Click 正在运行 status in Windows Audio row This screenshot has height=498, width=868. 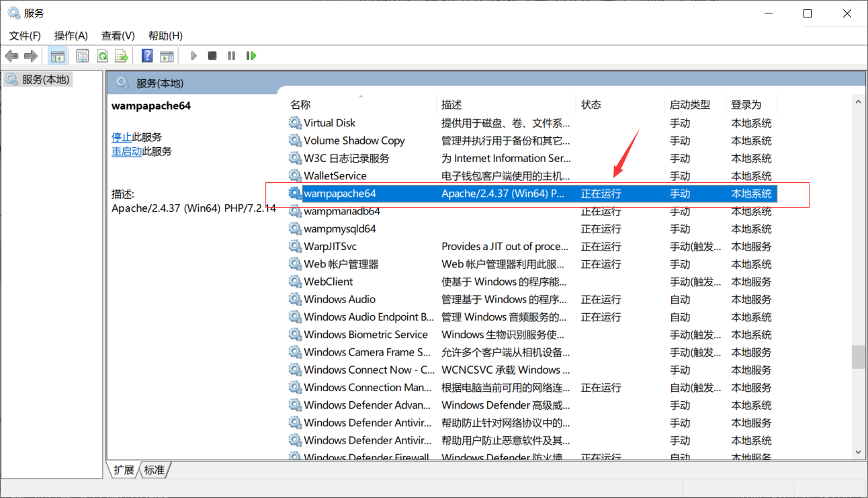point(601,299)
